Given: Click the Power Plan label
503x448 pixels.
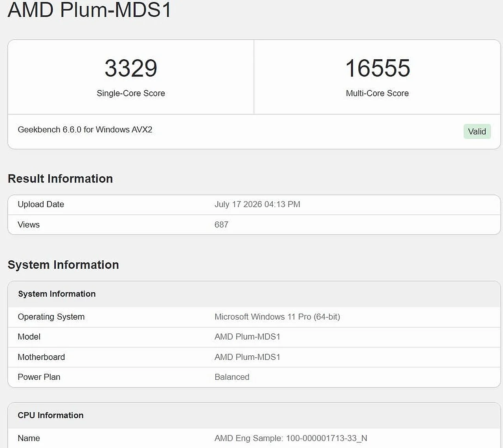Looking at the screenshot, I should point(39,377).
